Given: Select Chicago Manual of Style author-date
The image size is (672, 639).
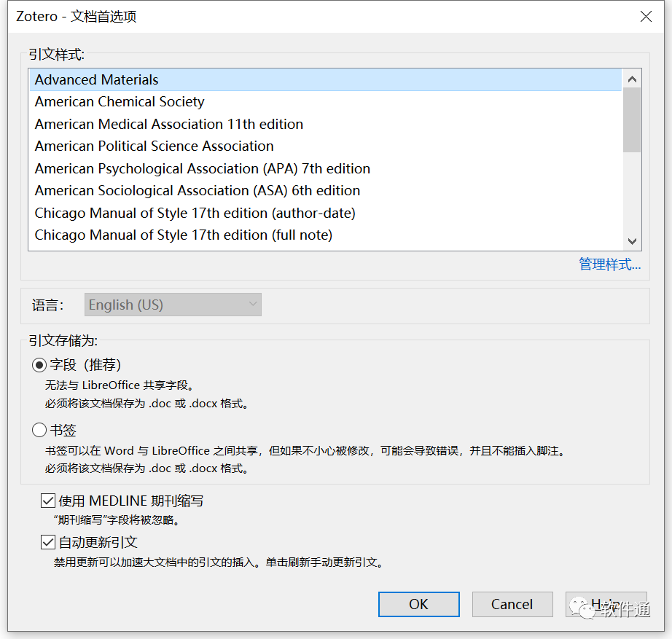Looking at the screenshot, I should [x=325, y=213].
